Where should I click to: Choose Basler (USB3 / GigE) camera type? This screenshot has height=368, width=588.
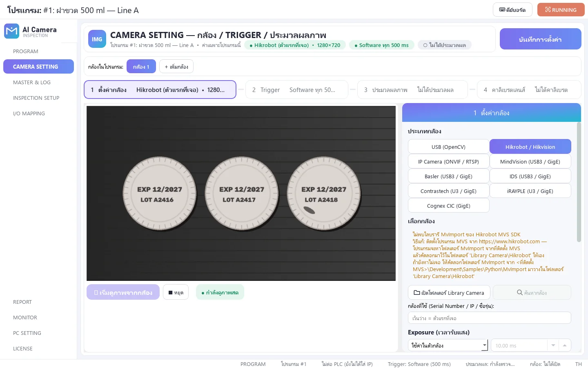click(x=448, y=176)
